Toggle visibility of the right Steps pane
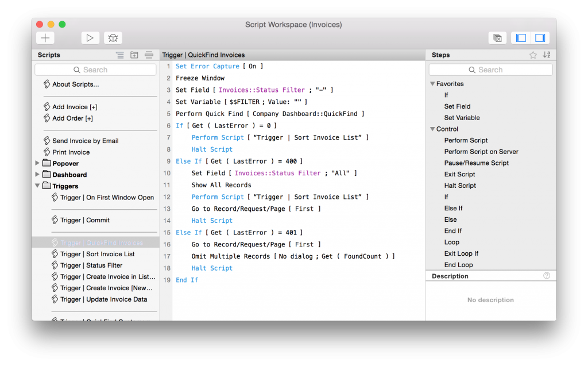 540,37
